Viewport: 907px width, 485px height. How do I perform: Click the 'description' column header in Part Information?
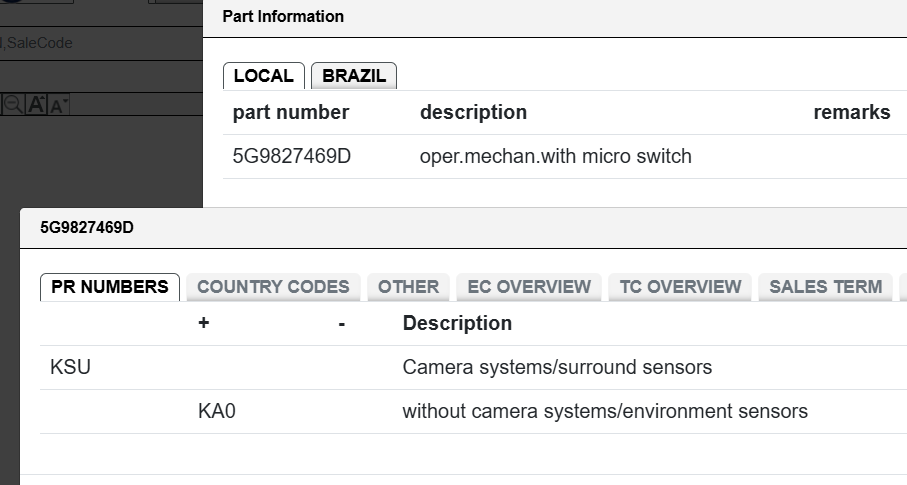pos(473,112)
